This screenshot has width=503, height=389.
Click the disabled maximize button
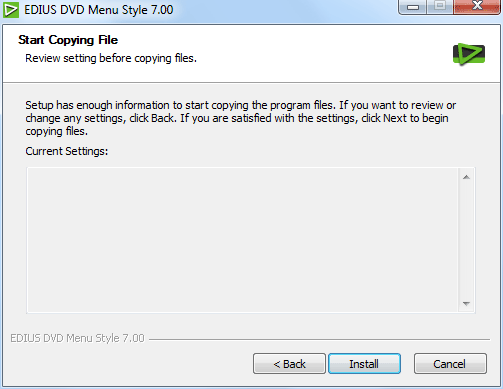pyautogui.click(x=440, y=7)
